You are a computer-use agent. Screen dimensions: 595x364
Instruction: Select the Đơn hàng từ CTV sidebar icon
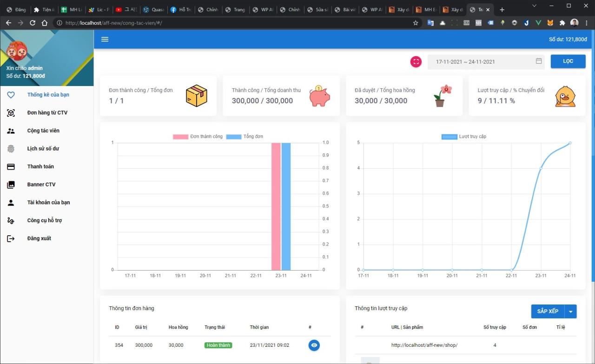click(x=11, y=113)
